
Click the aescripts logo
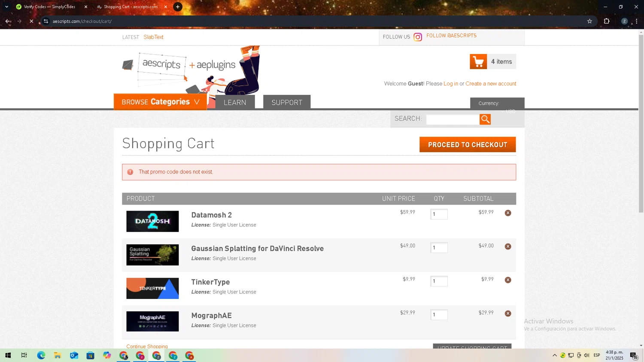(x=179, y=65)
